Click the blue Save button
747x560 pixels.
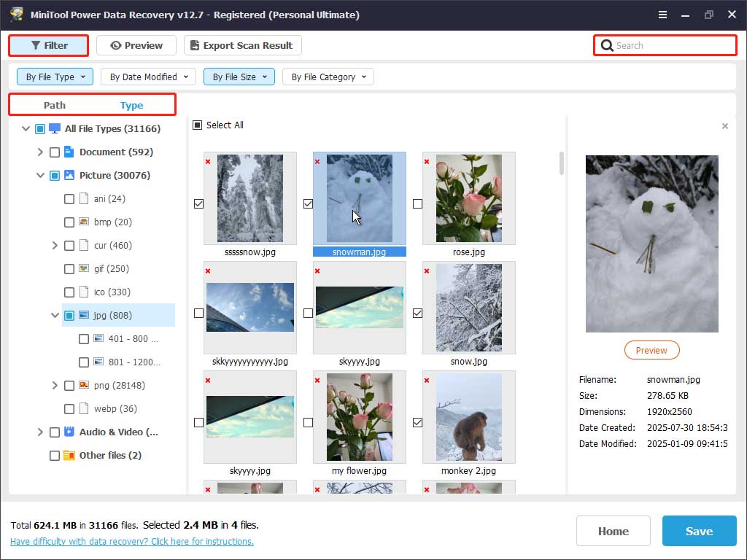click(699, 531)
